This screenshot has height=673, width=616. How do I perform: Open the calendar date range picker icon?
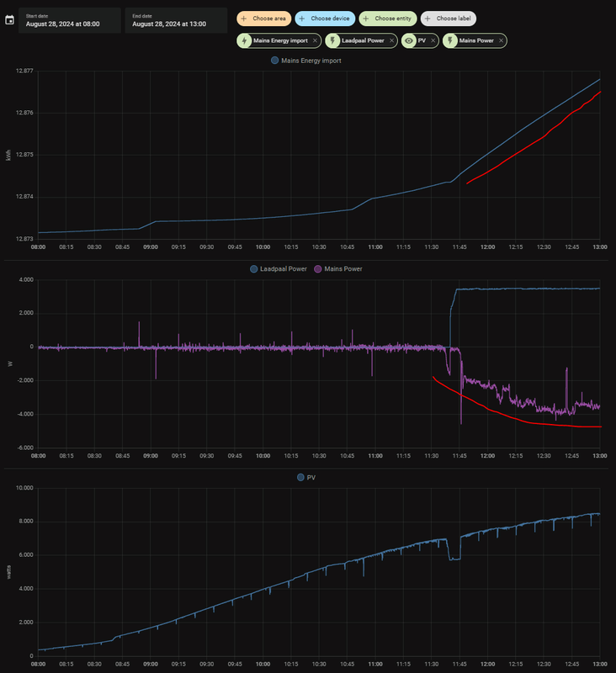(9, 20)
